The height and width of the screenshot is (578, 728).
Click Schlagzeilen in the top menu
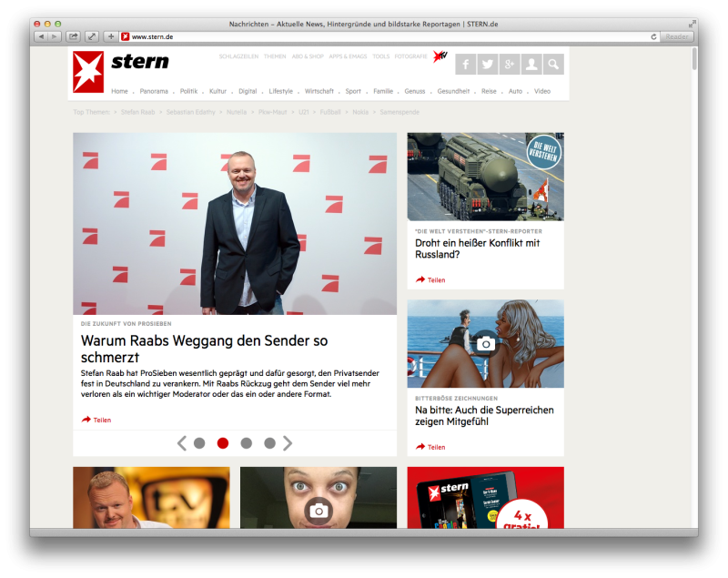pos(238,56)
